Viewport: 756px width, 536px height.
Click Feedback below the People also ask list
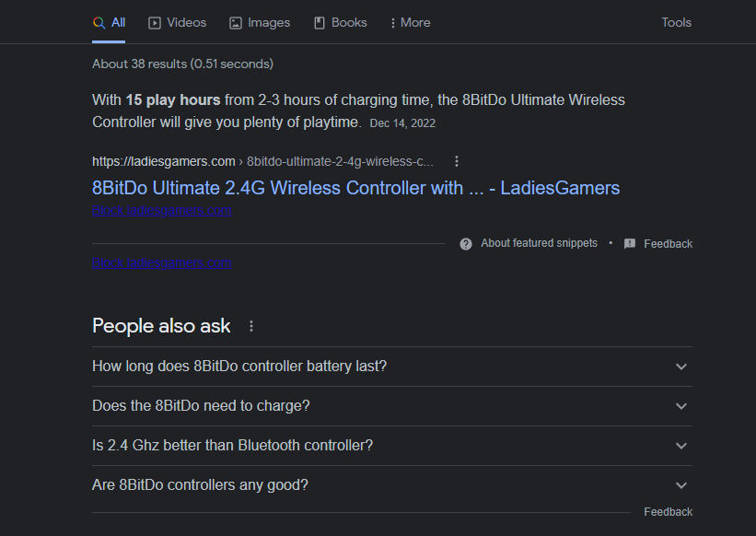click(x=668, y=512)
